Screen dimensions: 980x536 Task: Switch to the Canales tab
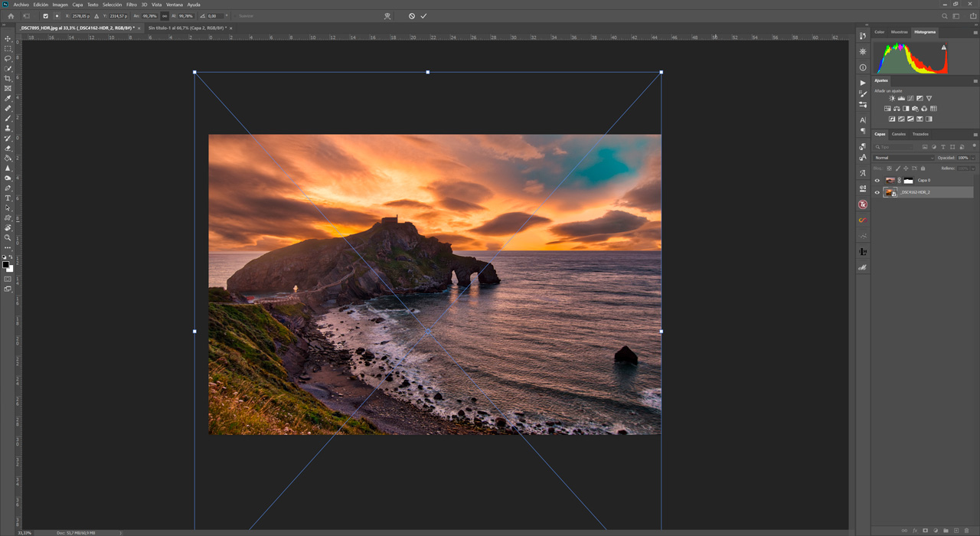[899, 134]
